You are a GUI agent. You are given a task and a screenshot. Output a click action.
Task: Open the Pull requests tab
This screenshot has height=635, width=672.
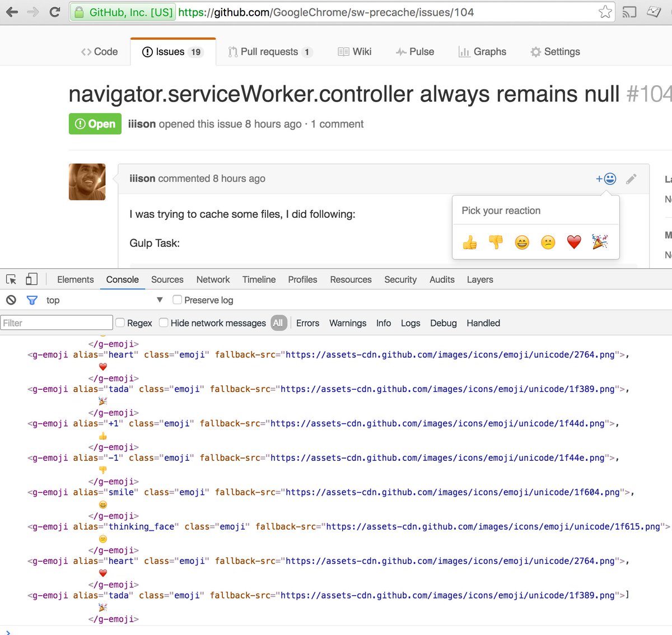[270, 52]
